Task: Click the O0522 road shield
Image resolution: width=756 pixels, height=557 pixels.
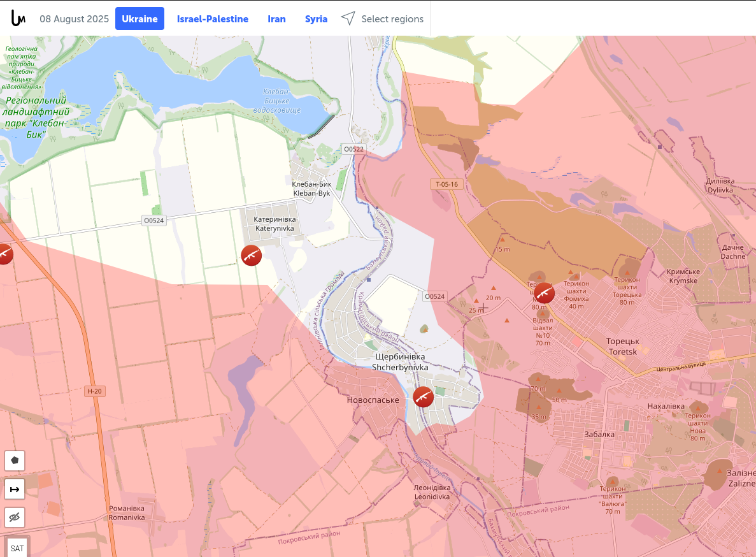Action: click(x=353, y=149)
